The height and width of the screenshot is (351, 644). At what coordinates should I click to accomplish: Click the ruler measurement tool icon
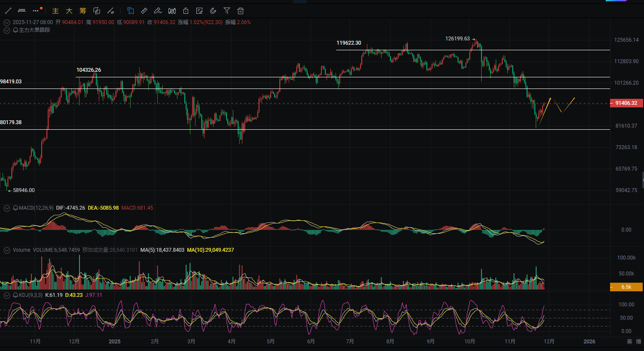point(144,11)
